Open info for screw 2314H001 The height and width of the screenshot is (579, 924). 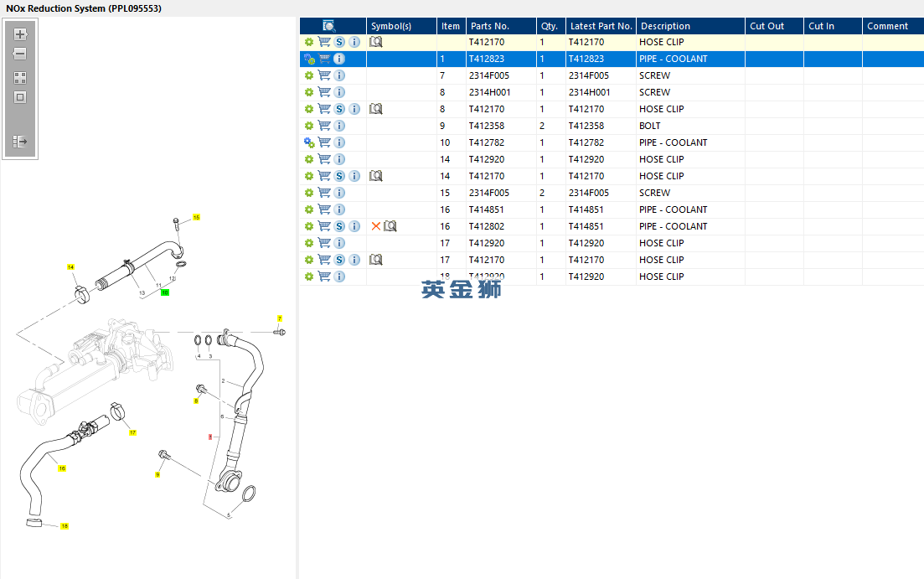tap(339, 92)
